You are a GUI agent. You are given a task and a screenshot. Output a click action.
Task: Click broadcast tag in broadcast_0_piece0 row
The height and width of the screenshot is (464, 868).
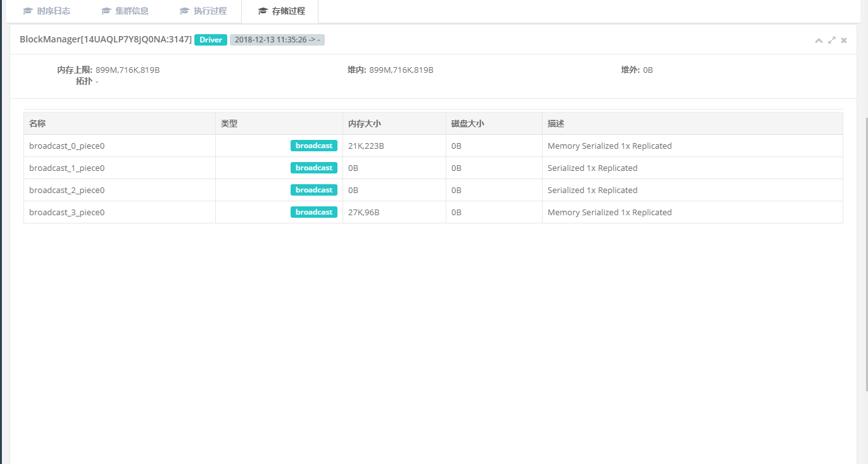314,146
